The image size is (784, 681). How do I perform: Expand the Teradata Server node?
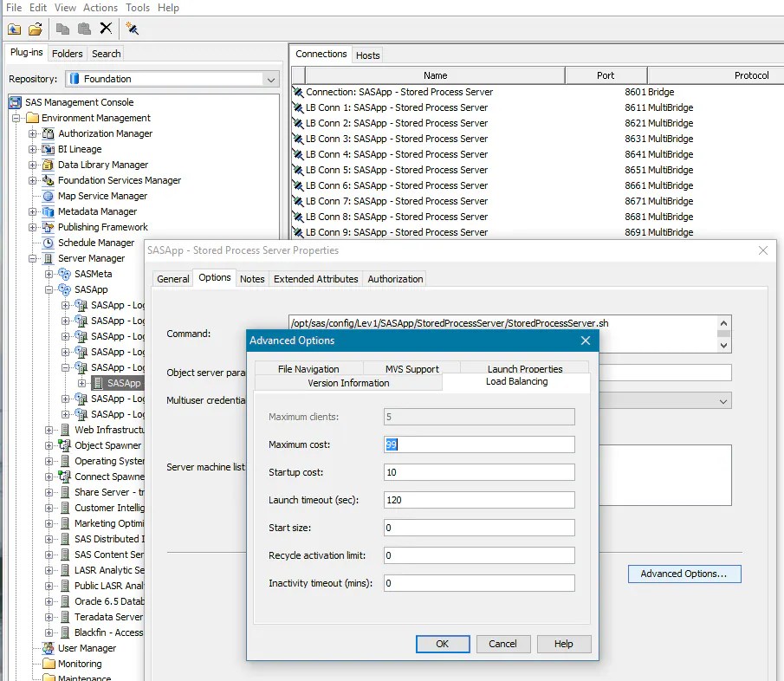49,617
